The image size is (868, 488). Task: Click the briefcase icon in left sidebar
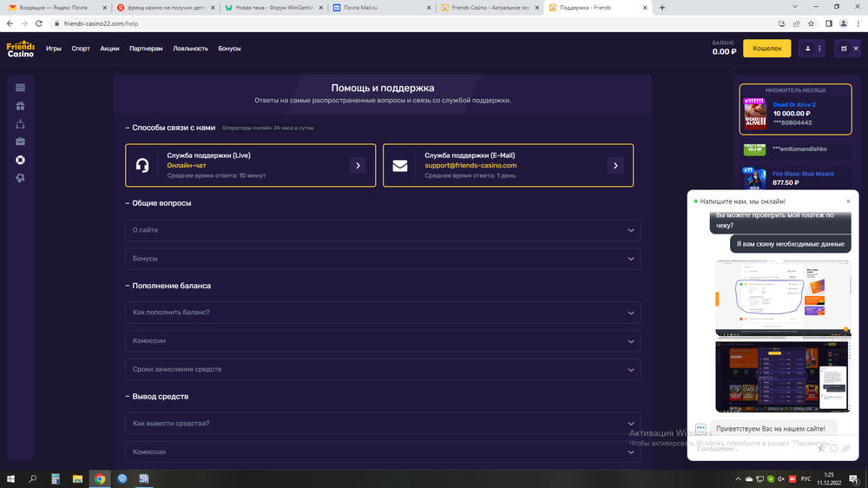pyautogui.click(x=20, y=142)
